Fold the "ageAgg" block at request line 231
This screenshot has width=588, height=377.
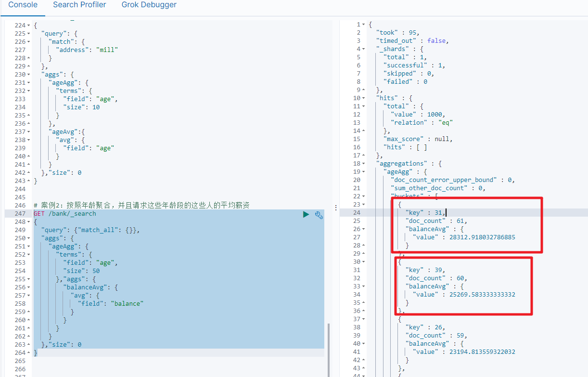click(x=28, y=82)
